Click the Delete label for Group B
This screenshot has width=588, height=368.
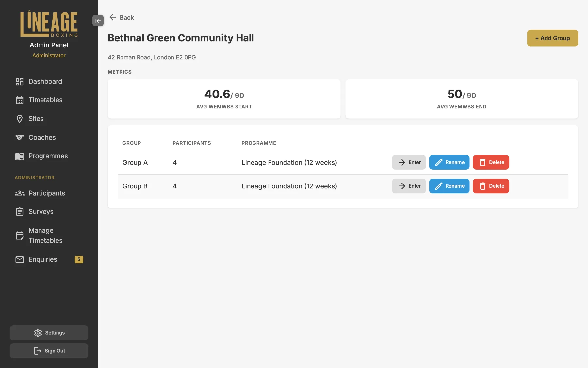[x=497, y=186]
